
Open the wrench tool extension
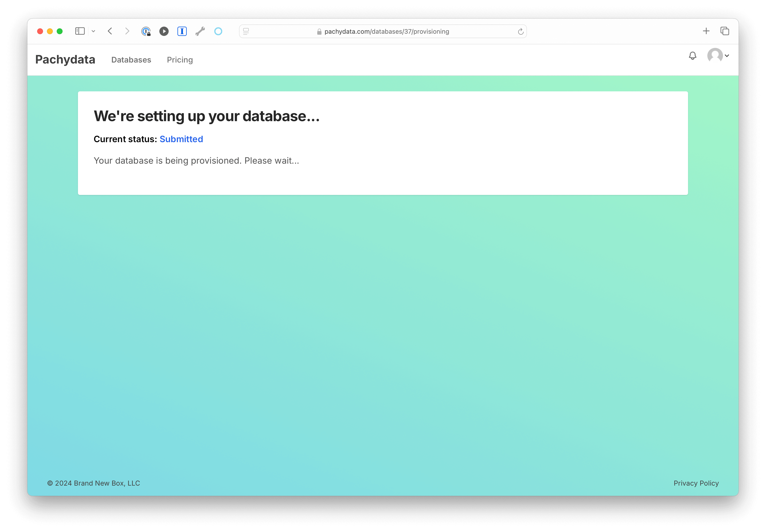coord(200,31)
